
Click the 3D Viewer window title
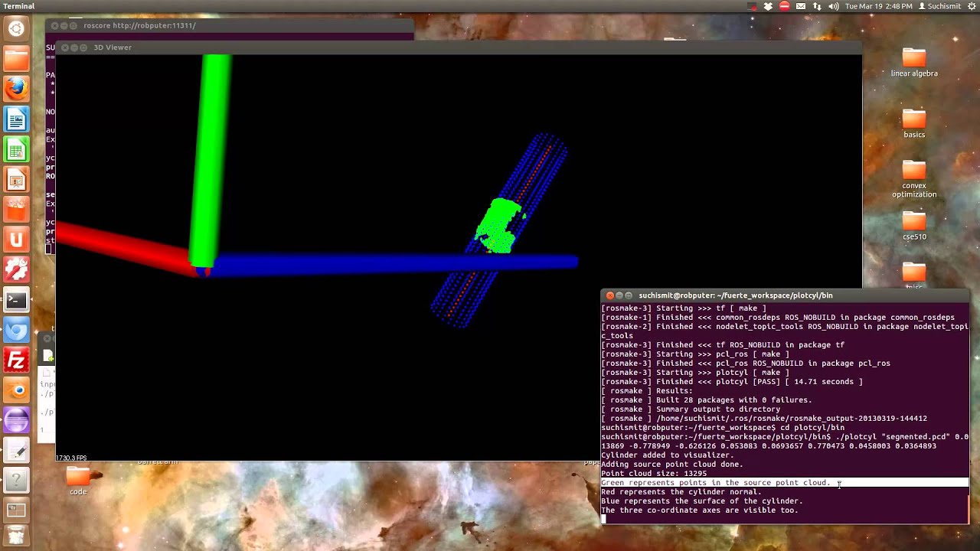pyautogui.click(x=113, y=47)
